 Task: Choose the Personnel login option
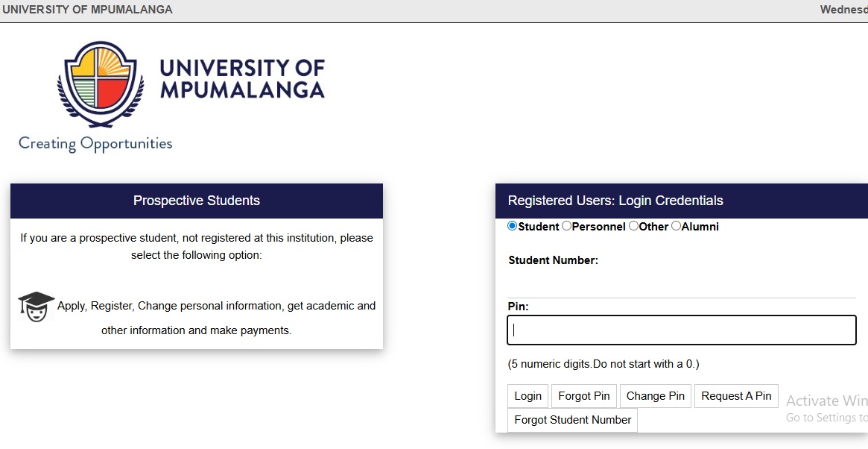(x=567, y=226)
